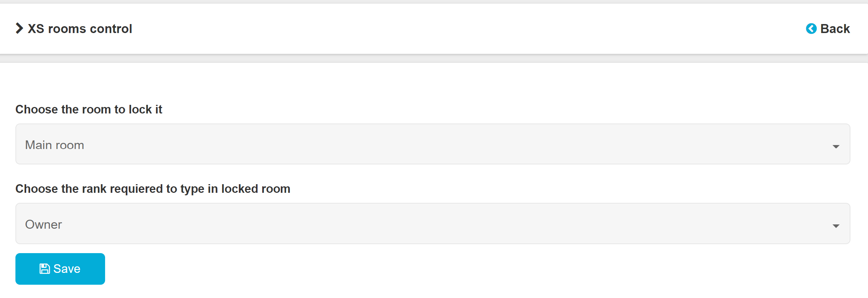Click the 'Owner' selected value text
Viewport: 868px width, 298px height.
click(43, 224)
